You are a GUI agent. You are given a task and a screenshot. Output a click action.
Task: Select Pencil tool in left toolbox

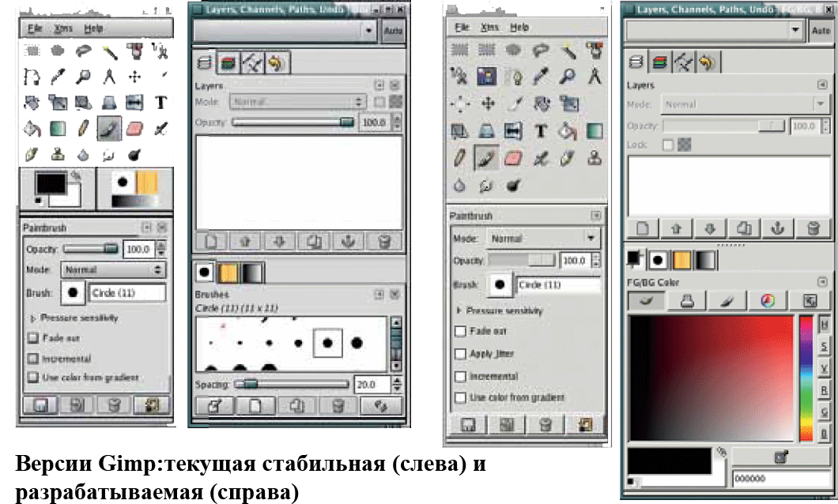pyautogui.click(x=83, y=128)
